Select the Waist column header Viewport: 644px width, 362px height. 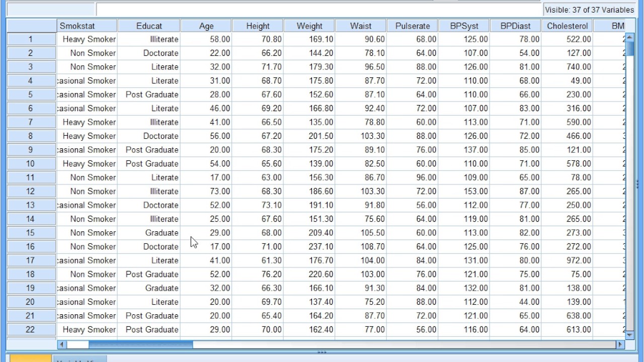click(x=361, y=26)
